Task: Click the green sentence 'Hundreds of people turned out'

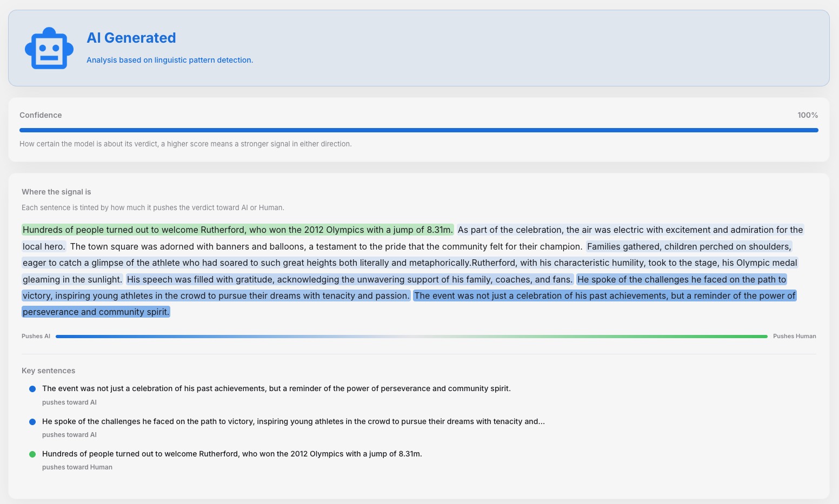Action: [x=238, y=230]
